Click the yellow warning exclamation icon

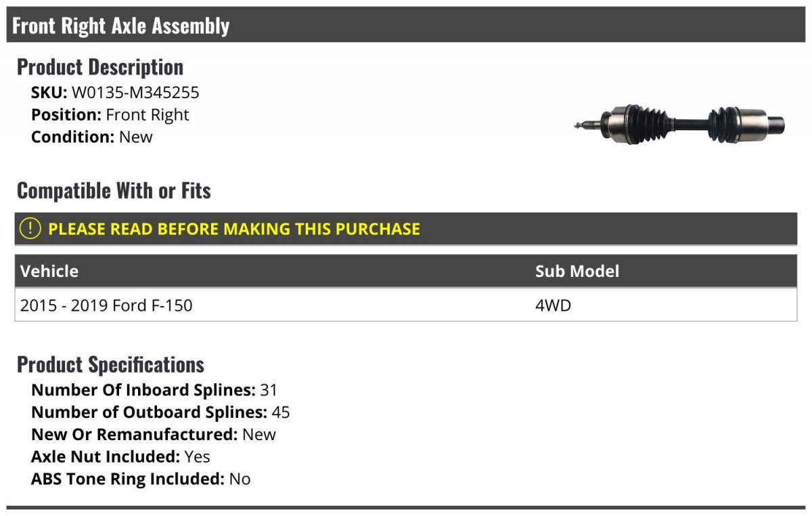coord(30,229)
